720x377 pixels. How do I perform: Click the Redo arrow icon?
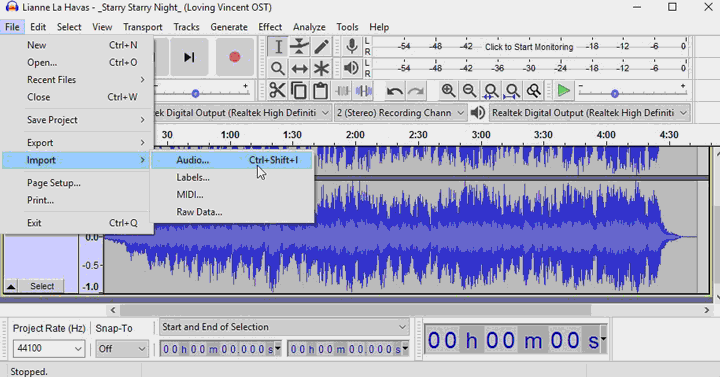click(x=416, y=91)
